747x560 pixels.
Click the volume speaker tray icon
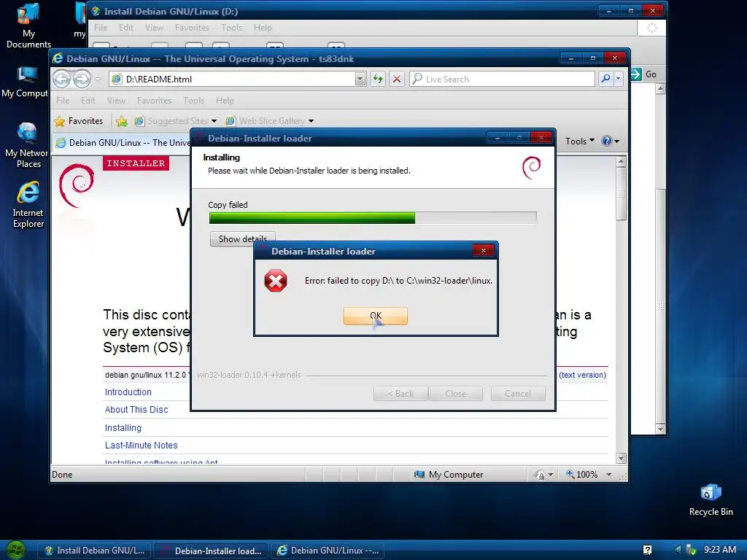678,550
